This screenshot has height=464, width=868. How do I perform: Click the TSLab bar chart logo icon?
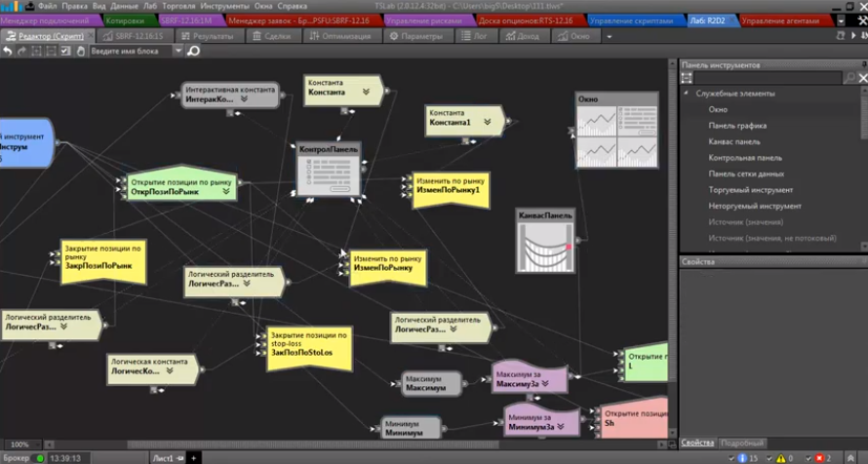10,6
